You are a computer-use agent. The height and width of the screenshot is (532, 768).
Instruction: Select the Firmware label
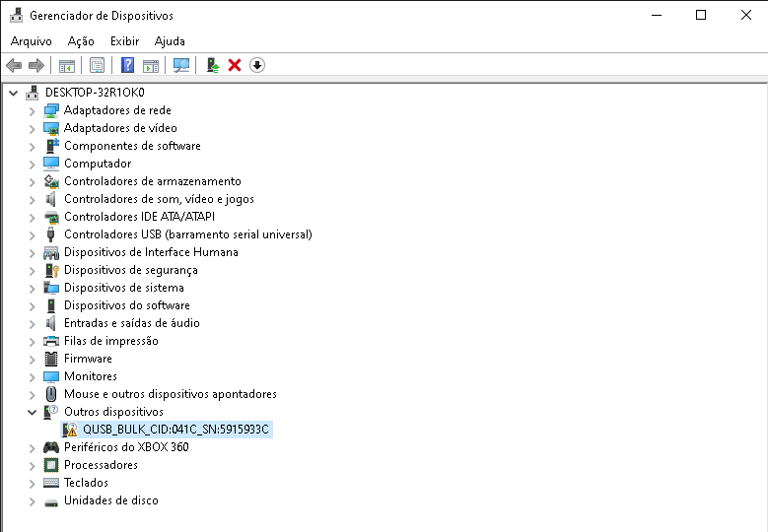pyautogui.click(x=88, y=359)
